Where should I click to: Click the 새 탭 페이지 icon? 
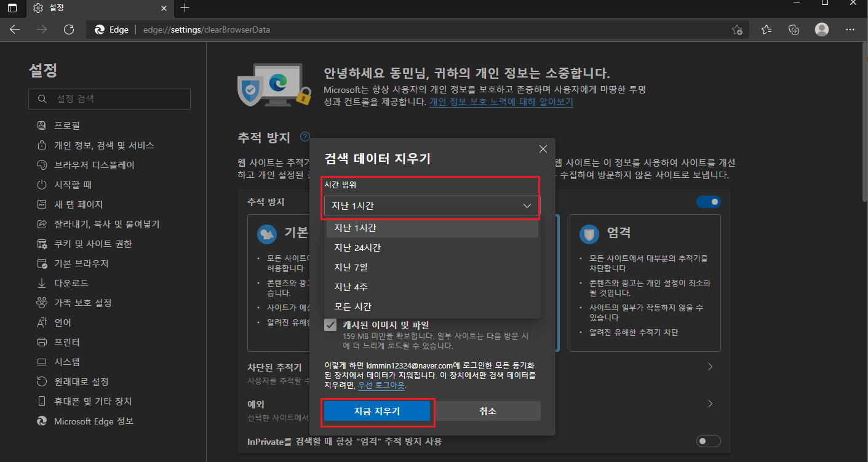[x=42, y=204]
